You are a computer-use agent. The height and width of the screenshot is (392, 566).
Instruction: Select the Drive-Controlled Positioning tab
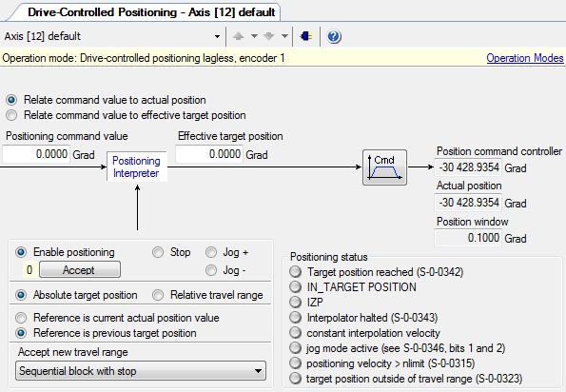[151, 12]
